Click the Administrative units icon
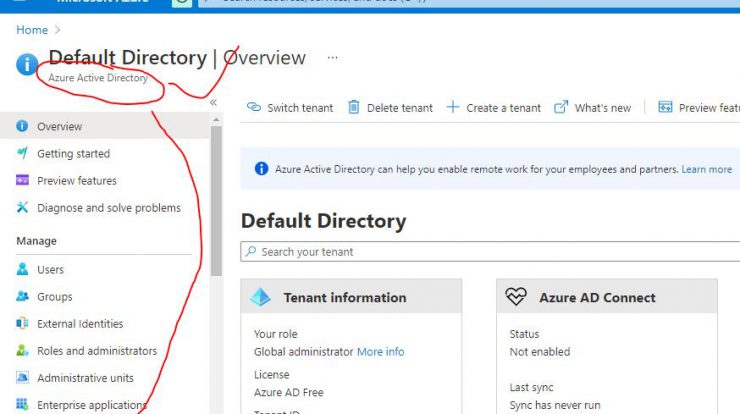This screenshot has width=740, height=414. click(22, 377)
